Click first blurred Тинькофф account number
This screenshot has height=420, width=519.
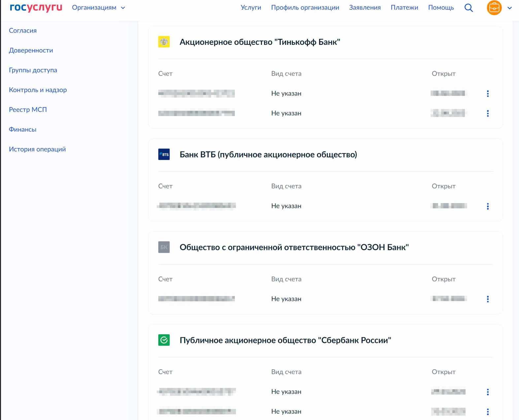pos(196,93)
